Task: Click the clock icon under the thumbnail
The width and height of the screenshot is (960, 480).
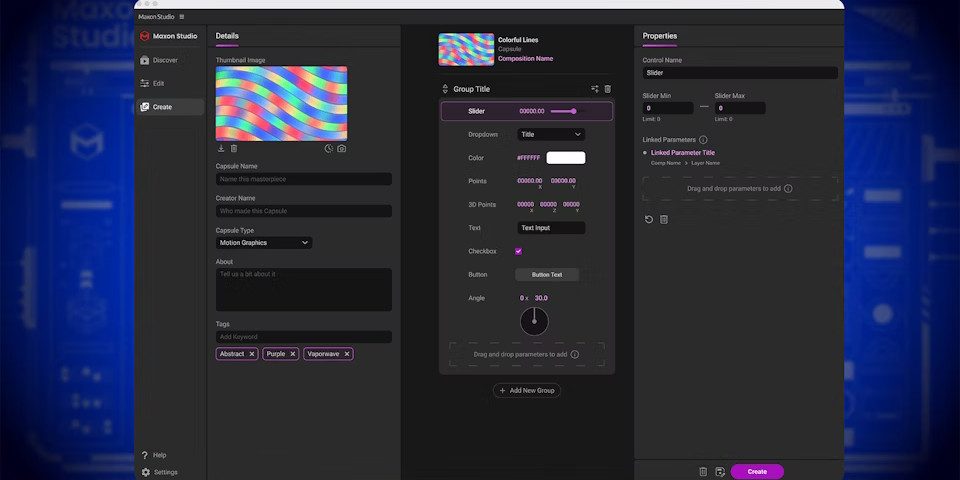Action: coord(328,149)
